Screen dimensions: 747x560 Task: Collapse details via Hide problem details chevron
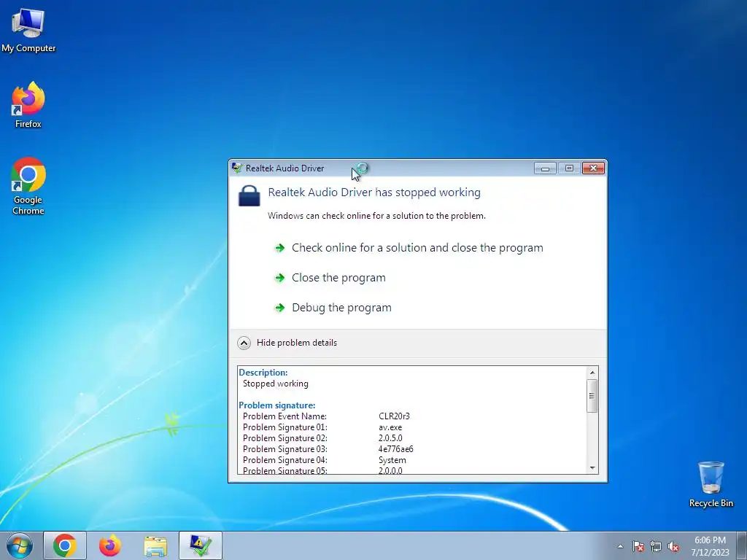244,343
